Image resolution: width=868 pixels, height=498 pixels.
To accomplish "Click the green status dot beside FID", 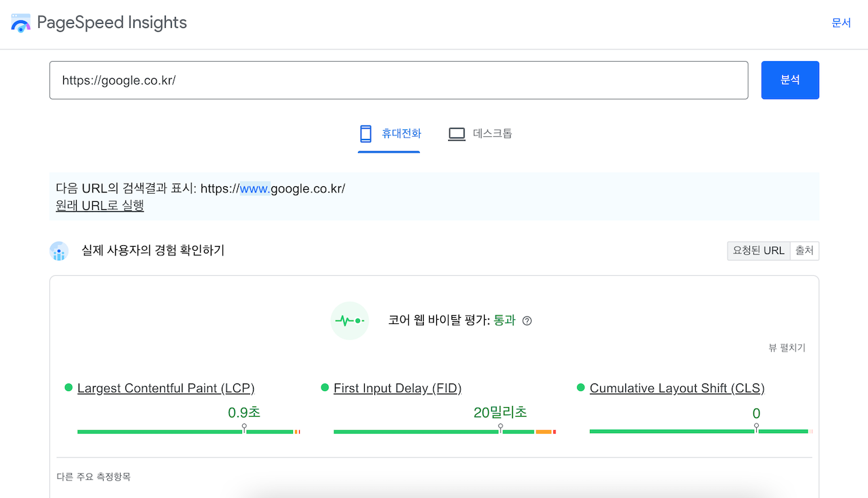I will [323, 388].
